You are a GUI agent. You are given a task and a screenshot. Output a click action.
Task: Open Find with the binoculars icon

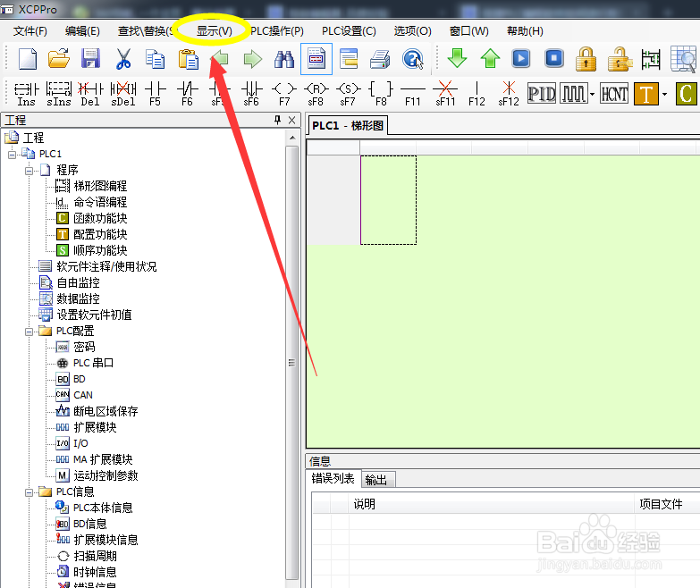pyautogui.click(x=284, y=59)
